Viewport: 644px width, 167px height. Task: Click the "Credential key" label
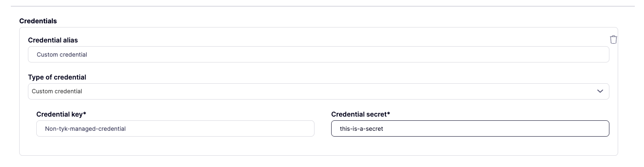click(59, 114)
